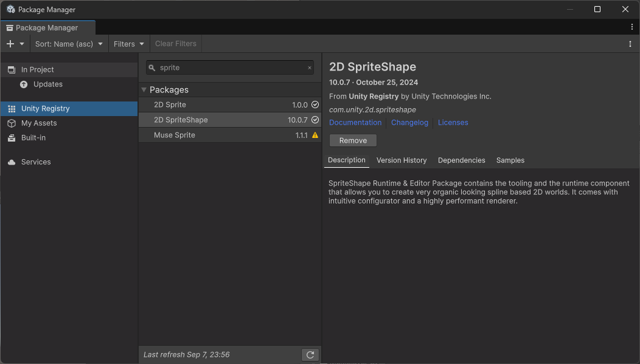This screenshot has height=364, width=640.
Task: Click the In Project sidebar icon
Action: [x=12, y=70]
